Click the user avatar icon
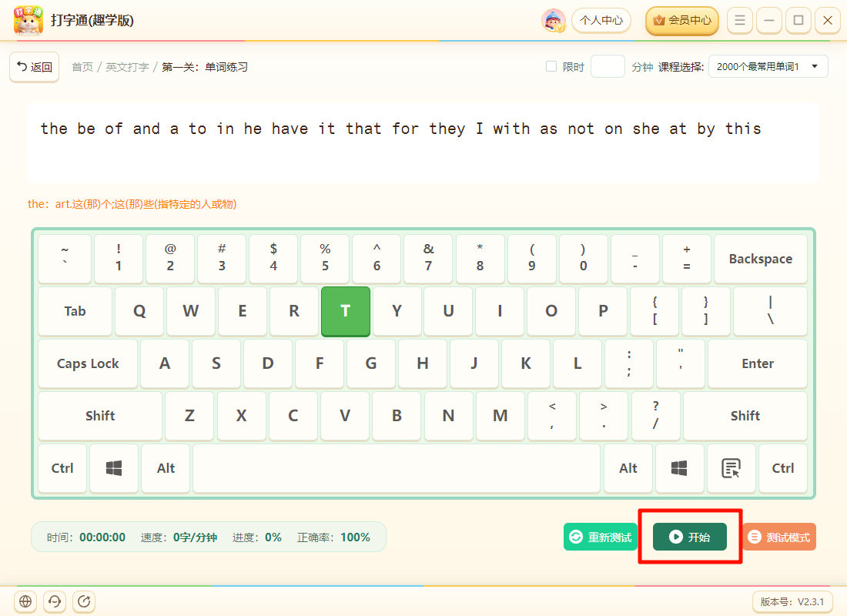847x616 pixels. pyautogui.click(x=553, y=21)
